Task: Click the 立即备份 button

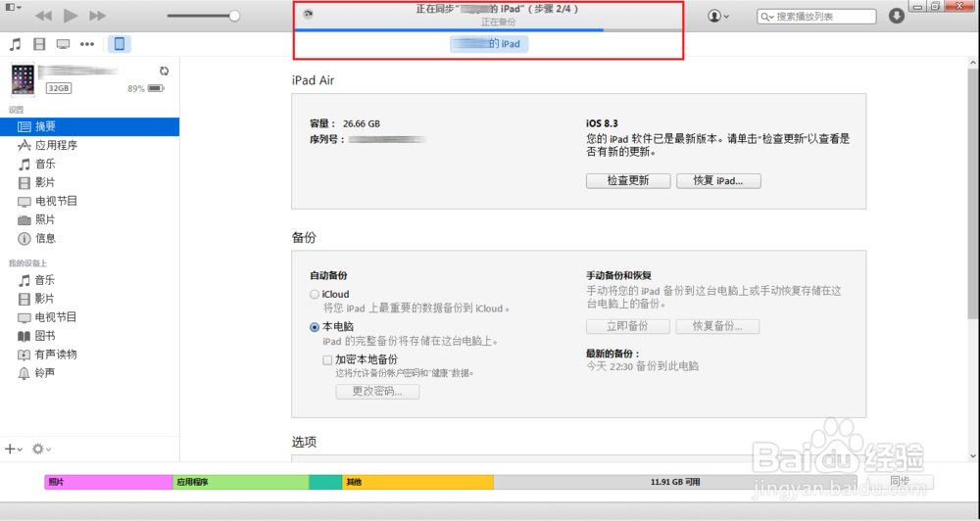Action: point(627,326)
